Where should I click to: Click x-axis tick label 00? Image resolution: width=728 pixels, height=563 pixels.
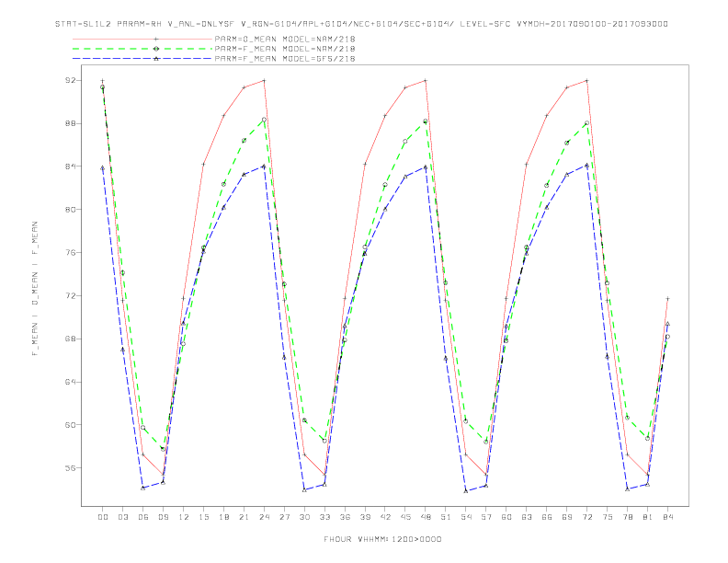coord(103,517)
